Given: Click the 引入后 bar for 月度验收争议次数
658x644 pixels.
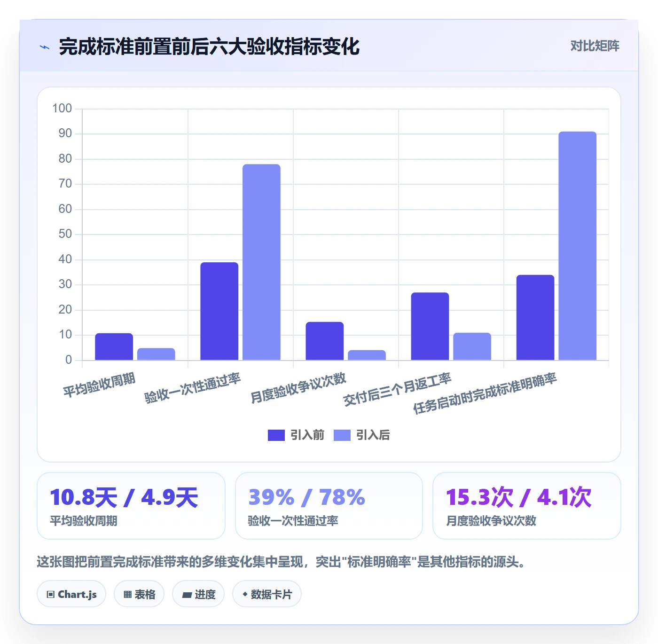Looking at the screenshot, I should point(367,355).
